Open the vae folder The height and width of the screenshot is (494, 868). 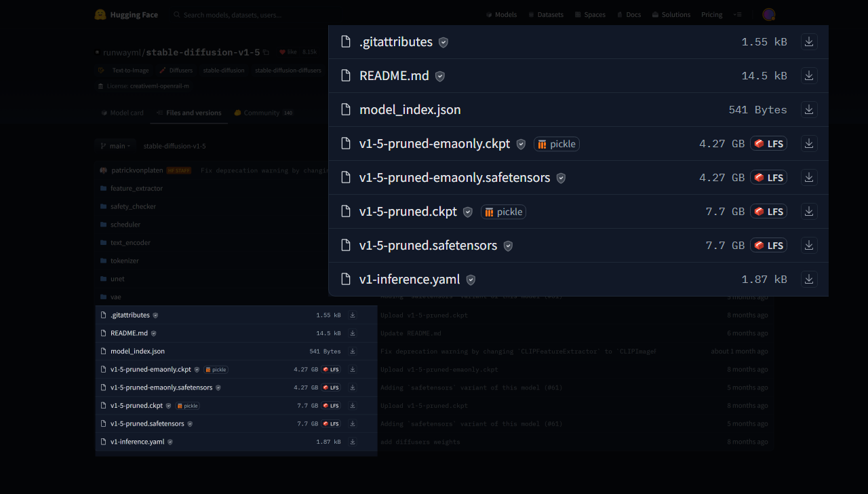point(116,297)
